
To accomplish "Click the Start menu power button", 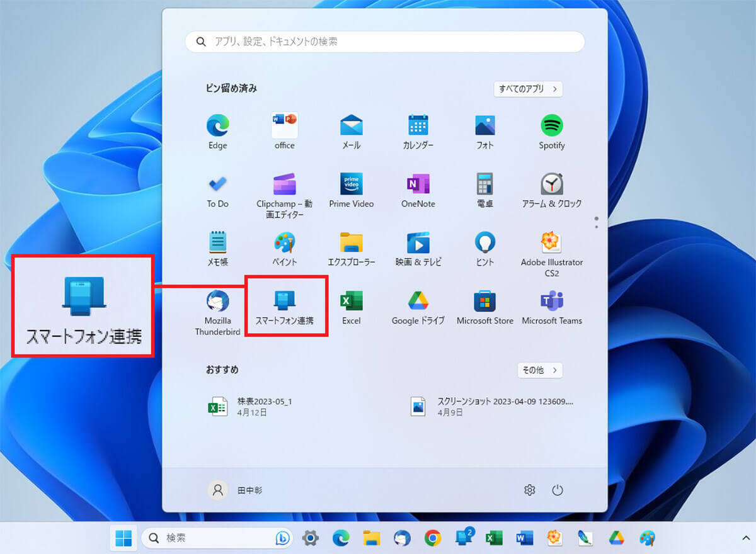I will (557, 490).
